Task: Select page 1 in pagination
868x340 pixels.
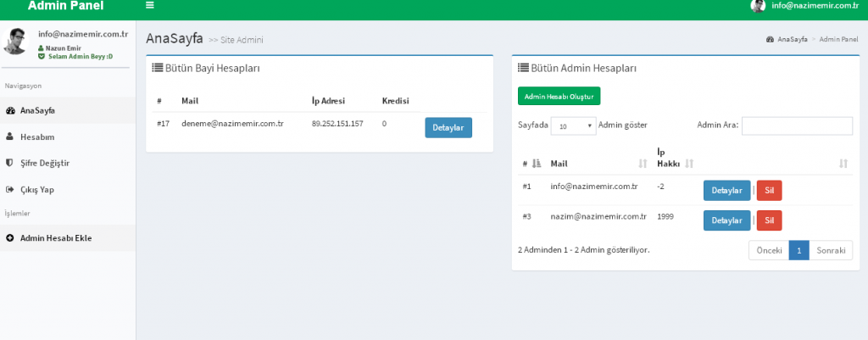Action: 798,250
